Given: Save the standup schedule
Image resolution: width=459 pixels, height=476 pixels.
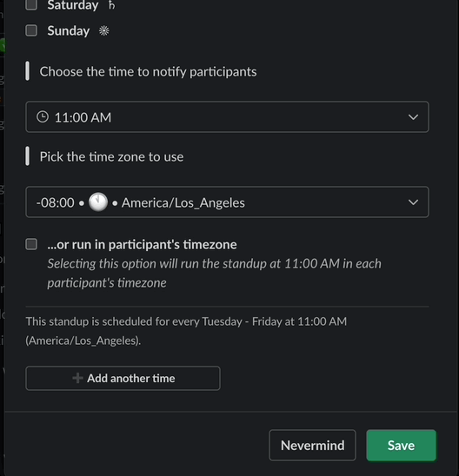Looking at the screenshot, I should click(x=402, y=446).
